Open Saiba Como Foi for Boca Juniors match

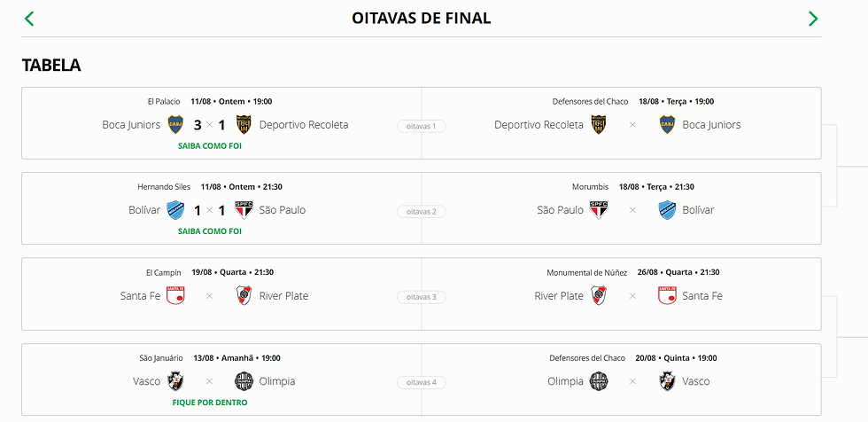(210, 146)
